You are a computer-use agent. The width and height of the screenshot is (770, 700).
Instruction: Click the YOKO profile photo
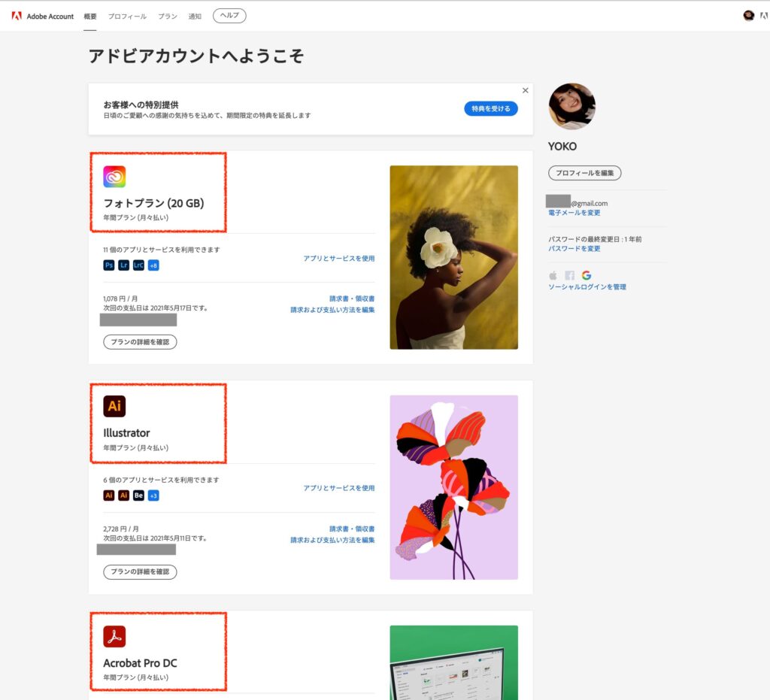571,107
